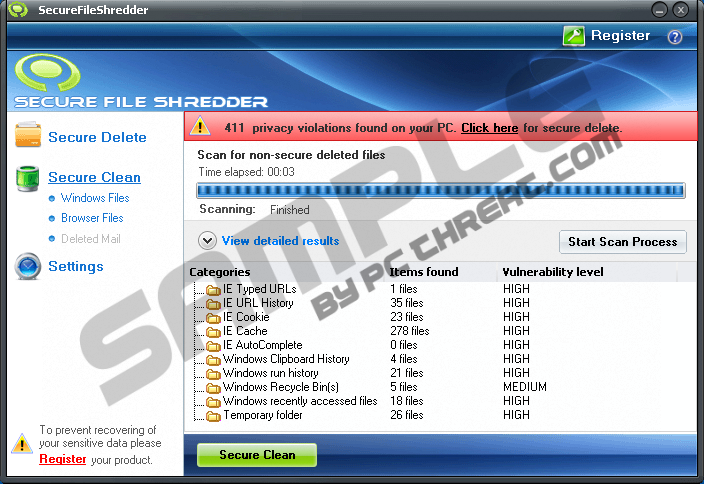Click the Windows recently accessed files folder icon

213,401
